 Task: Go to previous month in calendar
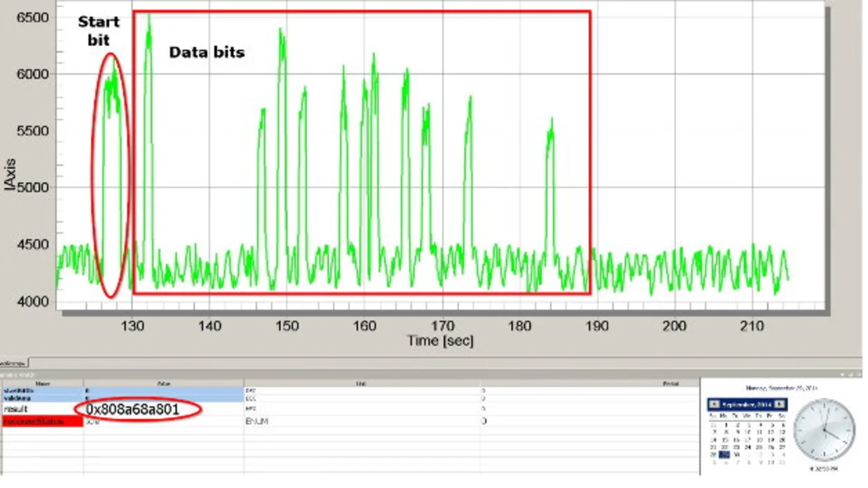(x=713, y=405)
